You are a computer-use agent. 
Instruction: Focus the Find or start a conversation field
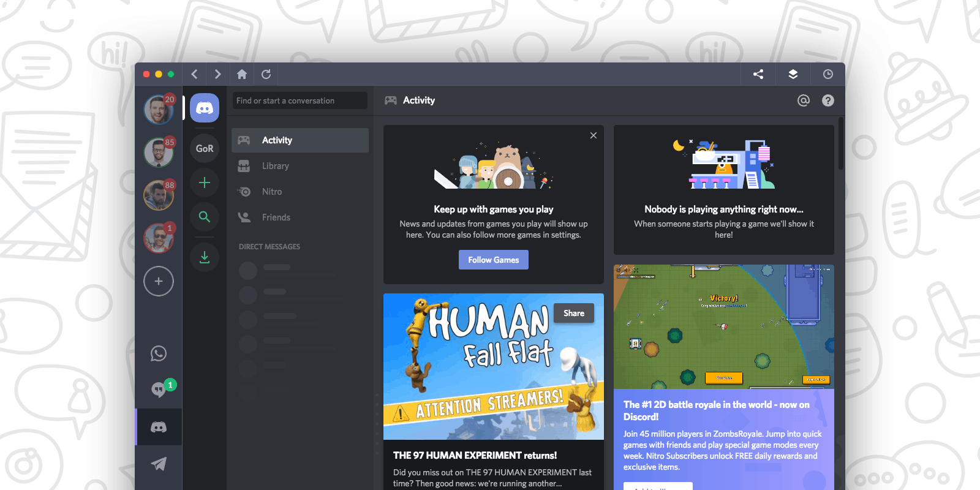pos(300,100)
